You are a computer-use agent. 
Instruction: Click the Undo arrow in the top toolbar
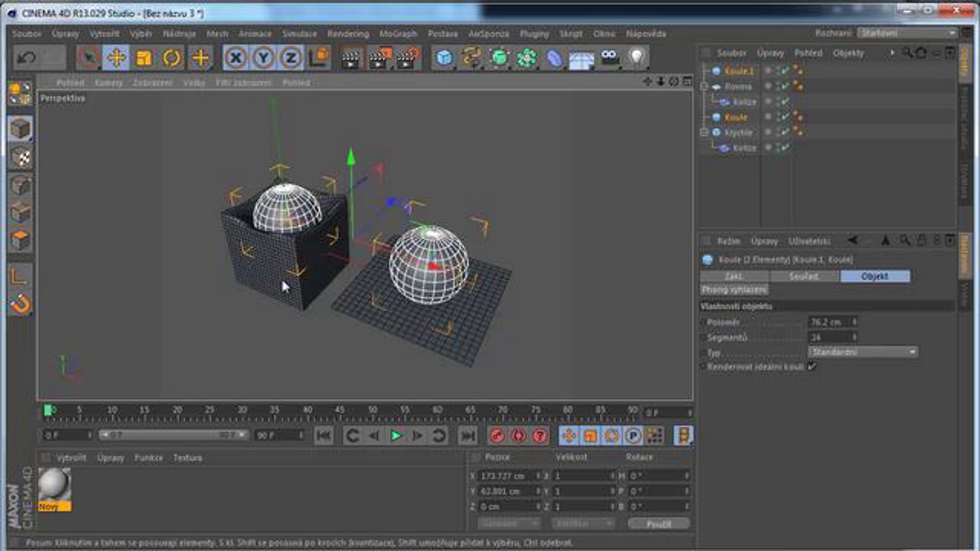coord(27,58)
